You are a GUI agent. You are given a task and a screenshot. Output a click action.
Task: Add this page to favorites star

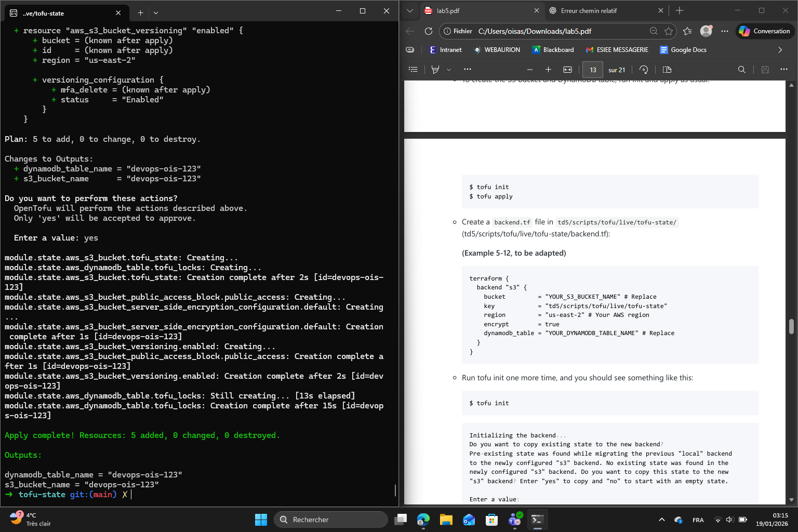[669, 31]
